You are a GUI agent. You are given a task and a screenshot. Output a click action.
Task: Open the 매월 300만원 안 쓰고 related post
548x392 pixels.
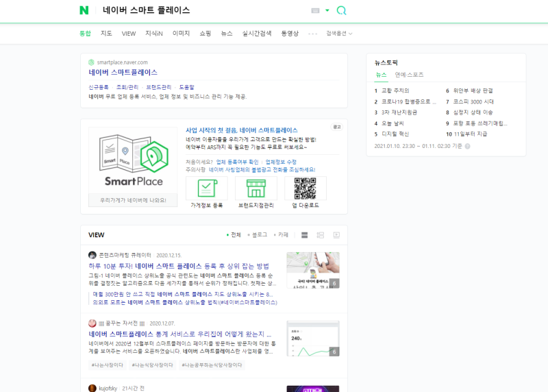[183, 294]
